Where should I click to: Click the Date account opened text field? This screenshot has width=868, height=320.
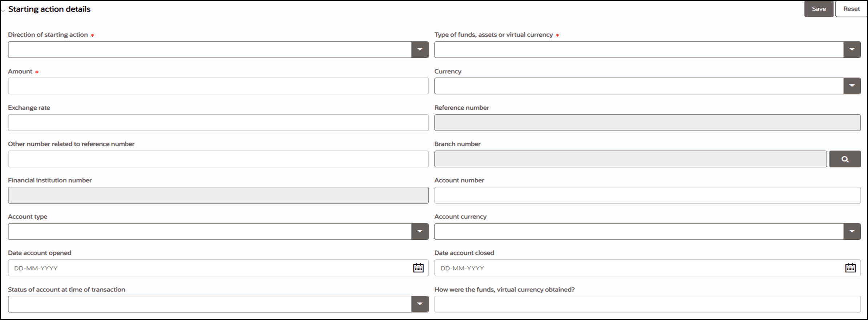pos(211,268)
